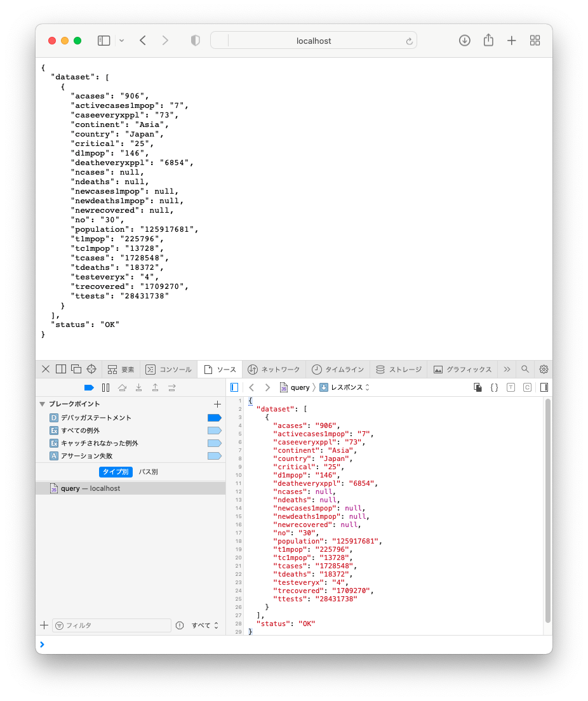Select query — localhost resource
The image size is (588, 701).
[x=131, y=489]
